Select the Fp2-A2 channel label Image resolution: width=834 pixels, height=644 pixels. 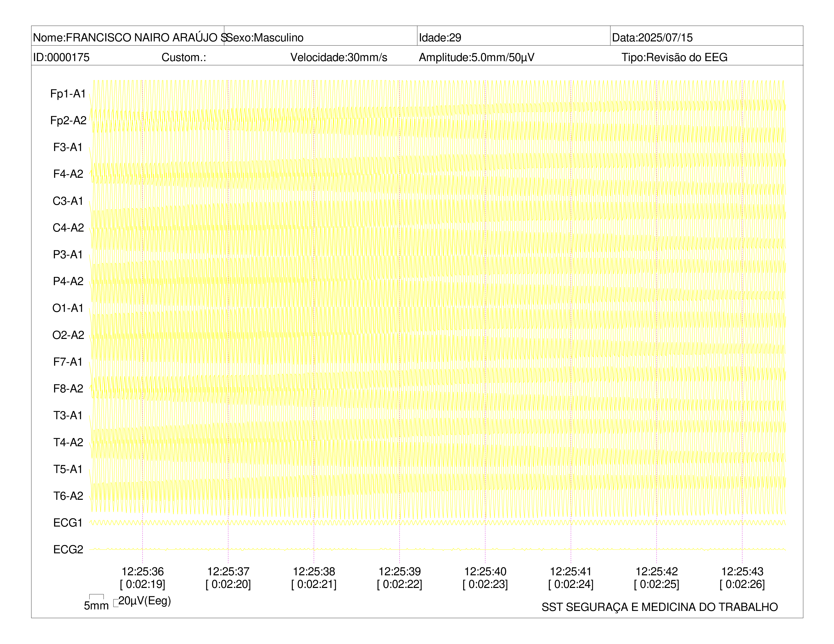point(68,120)
